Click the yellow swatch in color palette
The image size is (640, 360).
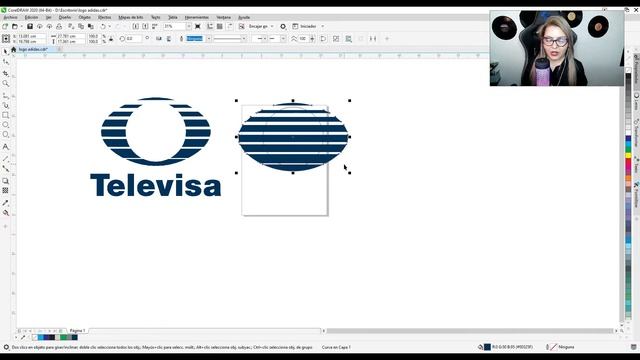pyautogui.click(x=628, y=156)
